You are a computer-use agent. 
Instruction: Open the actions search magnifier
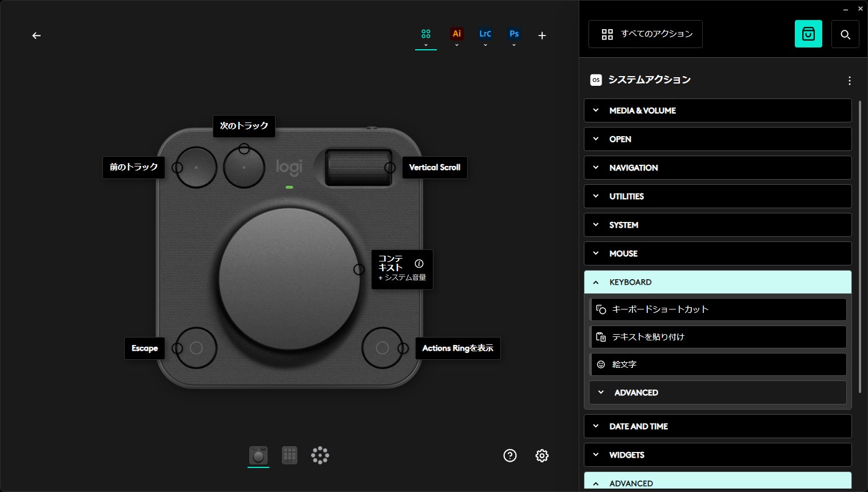point(845,34)
